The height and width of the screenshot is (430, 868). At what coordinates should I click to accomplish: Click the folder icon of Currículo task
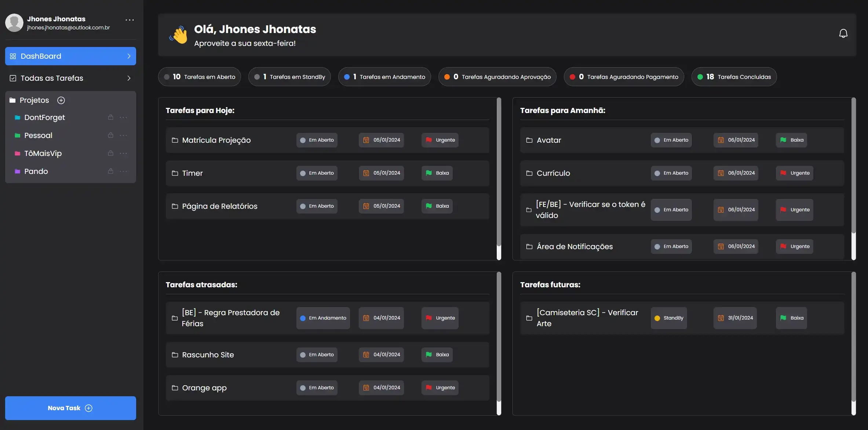click(529, 173)
